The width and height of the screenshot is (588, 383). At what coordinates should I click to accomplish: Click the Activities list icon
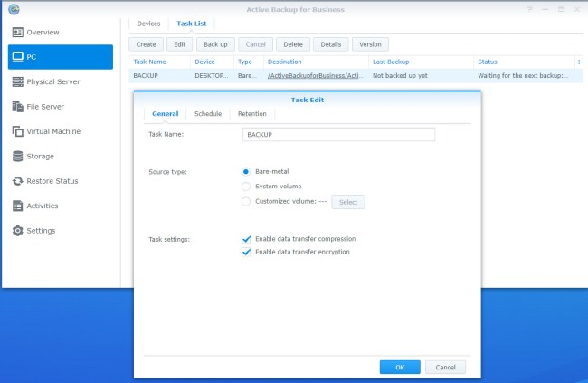[17, 206]
